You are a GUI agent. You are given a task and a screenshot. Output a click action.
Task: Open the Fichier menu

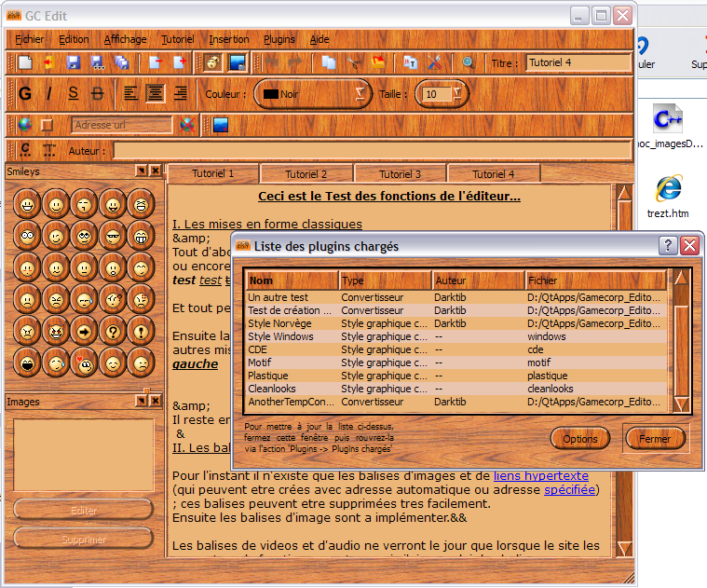[x=29, y=39]
